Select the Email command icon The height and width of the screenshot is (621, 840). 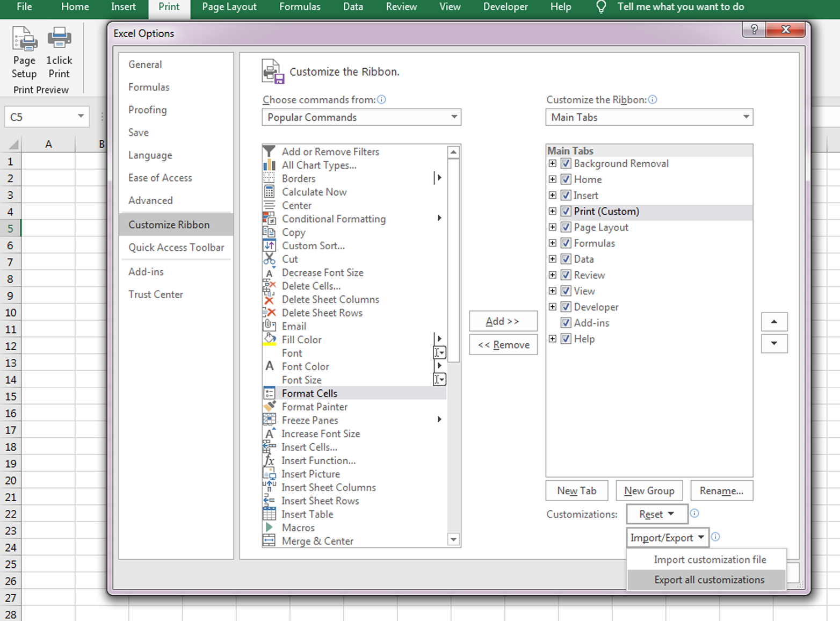(x=269, y=326)
